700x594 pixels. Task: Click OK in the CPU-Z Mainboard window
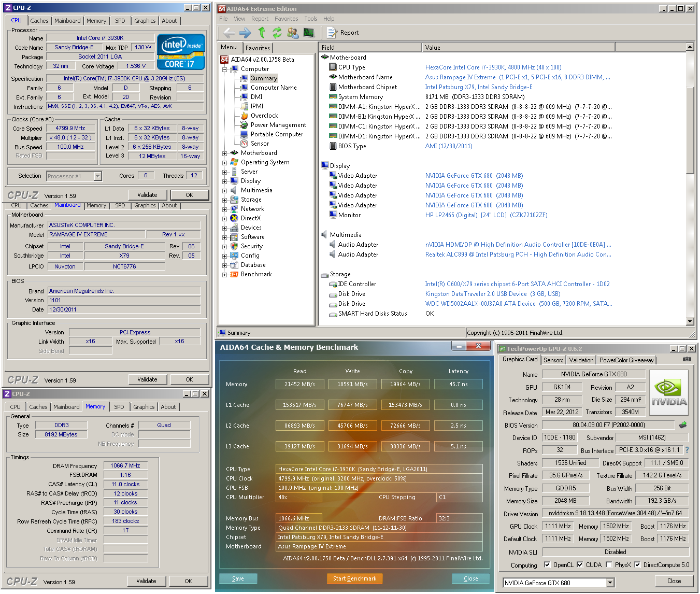189,379
